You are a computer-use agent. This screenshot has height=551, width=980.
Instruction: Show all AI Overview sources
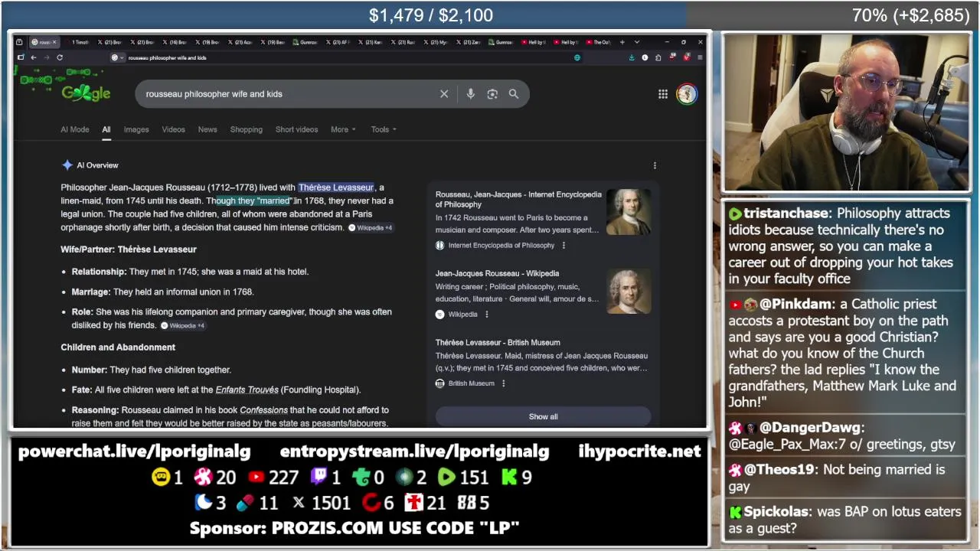543,417
